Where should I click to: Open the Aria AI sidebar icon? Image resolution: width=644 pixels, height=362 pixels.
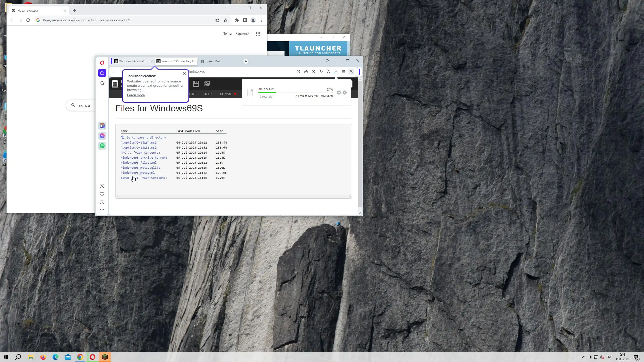click(x=102, y=126)
